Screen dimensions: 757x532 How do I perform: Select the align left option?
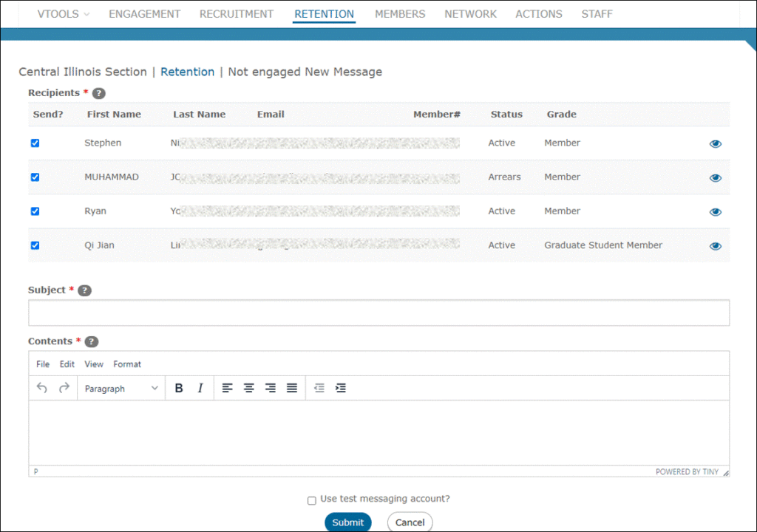tap(227, 388)
